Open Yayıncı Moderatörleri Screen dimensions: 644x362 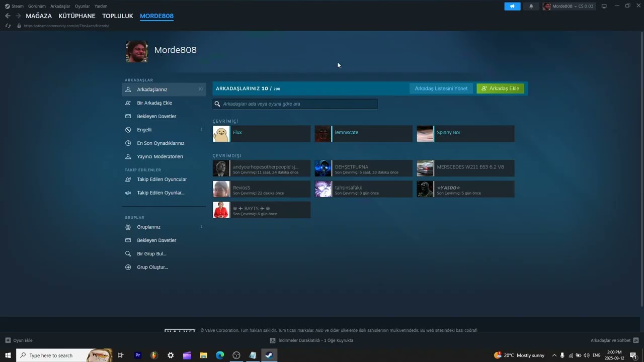click(x=164, y=156)
